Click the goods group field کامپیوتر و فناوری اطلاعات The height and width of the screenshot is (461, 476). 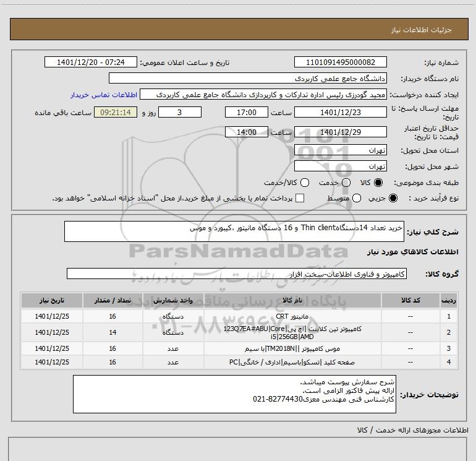pyautogui.click(x=237, y=274)
